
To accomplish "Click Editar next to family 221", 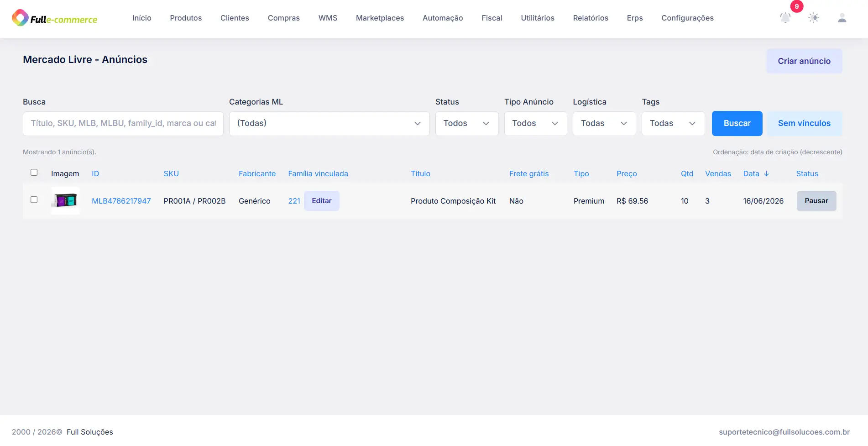I will (x=322, y=201).
